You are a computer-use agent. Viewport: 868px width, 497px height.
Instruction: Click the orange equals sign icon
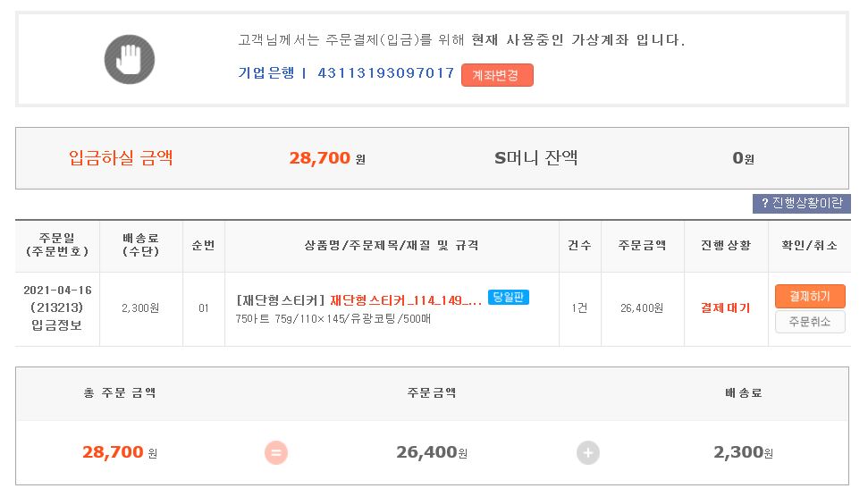276,453
